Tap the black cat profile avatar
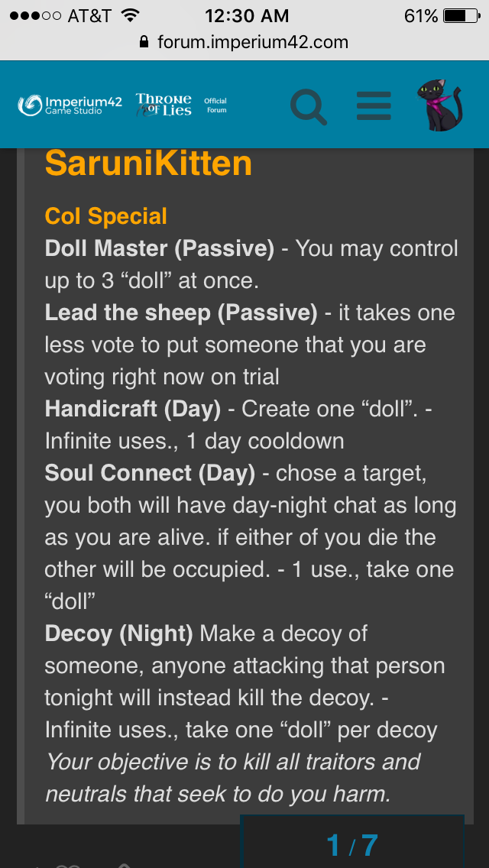The width and height of the screenshot is (489, 868). pyautogui.click(x=442, y=105)
